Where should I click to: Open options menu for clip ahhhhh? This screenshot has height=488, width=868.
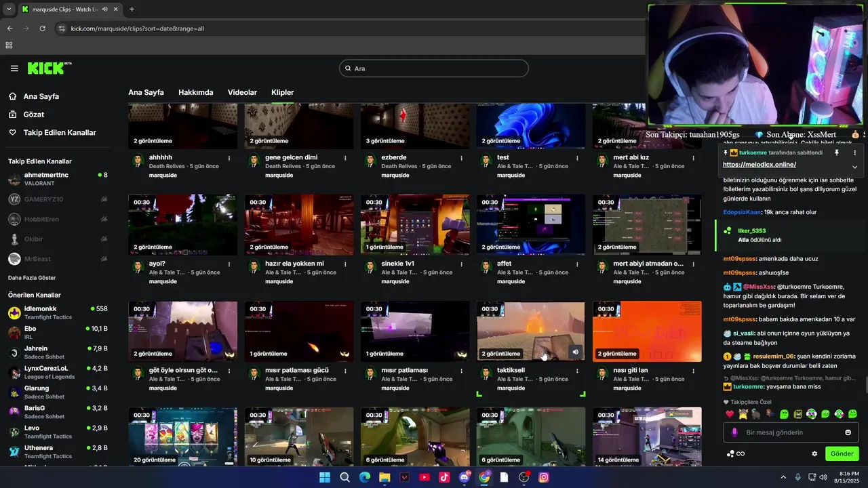(229, 158)
